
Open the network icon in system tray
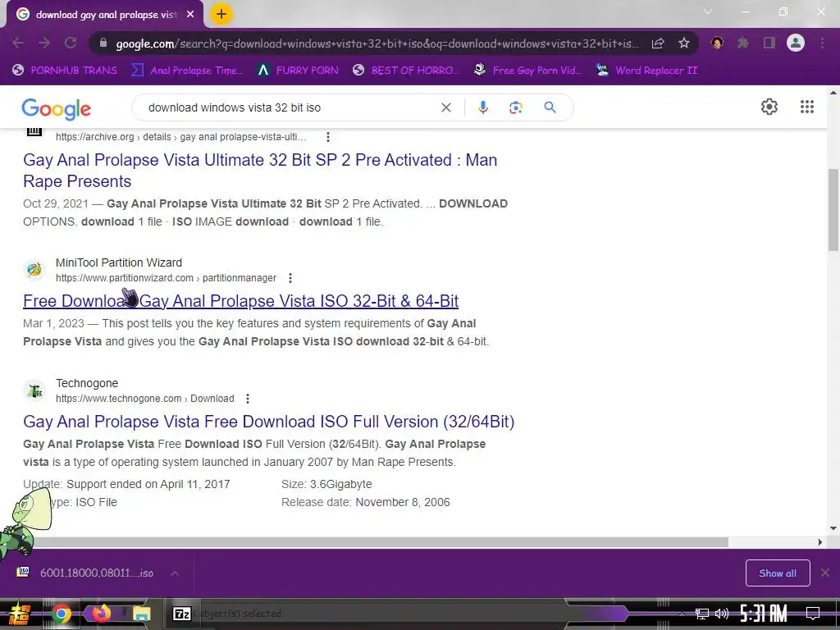[701, 614]
